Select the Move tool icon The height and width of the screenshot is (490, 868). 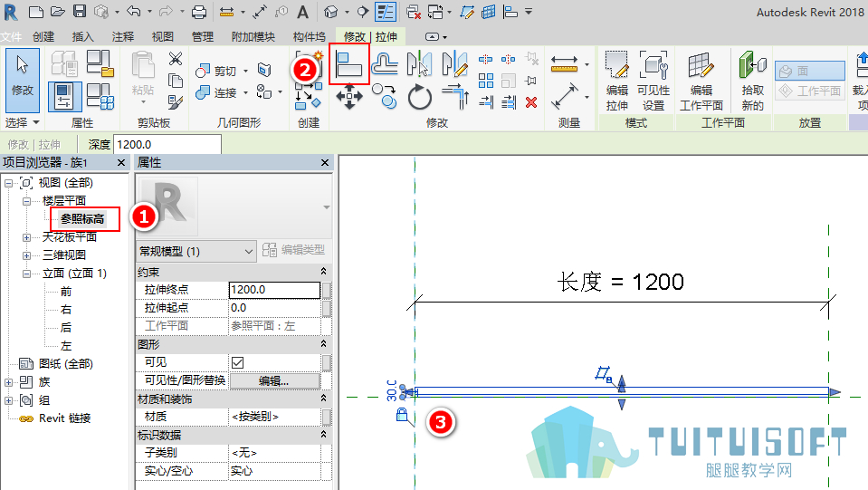tap(348, 97)
